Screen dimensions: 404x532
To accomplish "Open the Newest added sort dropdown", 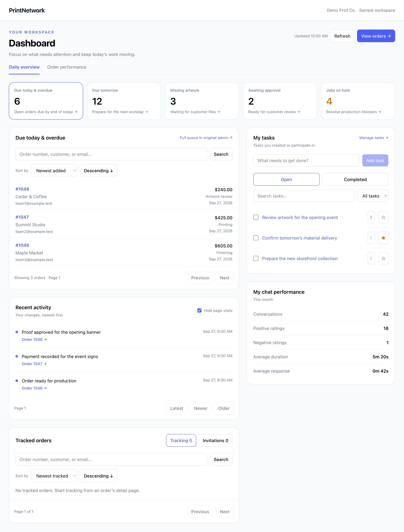I will coord(54,171).
